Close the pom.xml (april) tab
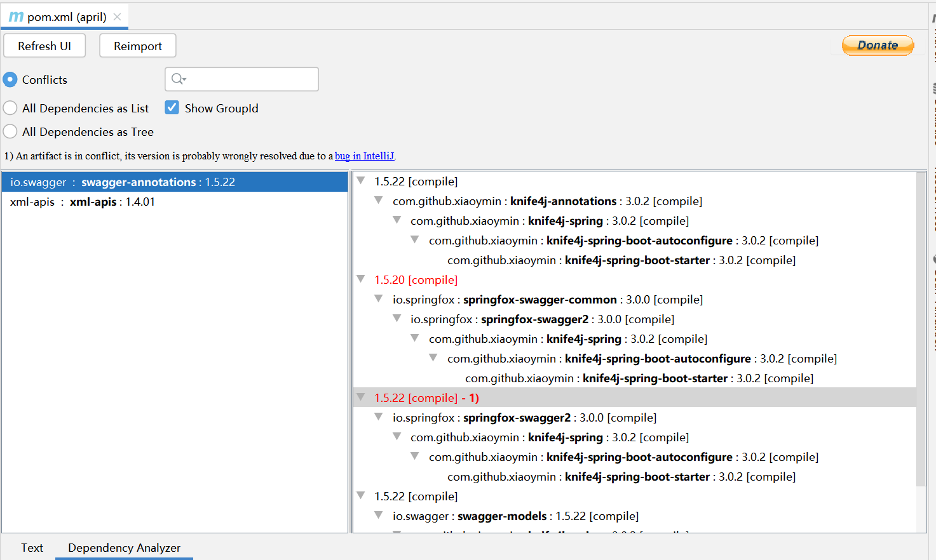The width and height of the screenshot is (936, 560). coord(117,17)
